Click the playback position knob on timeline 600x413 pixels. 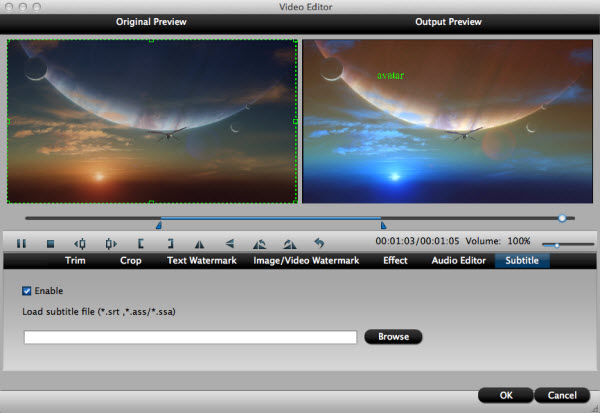click(562, 218)
